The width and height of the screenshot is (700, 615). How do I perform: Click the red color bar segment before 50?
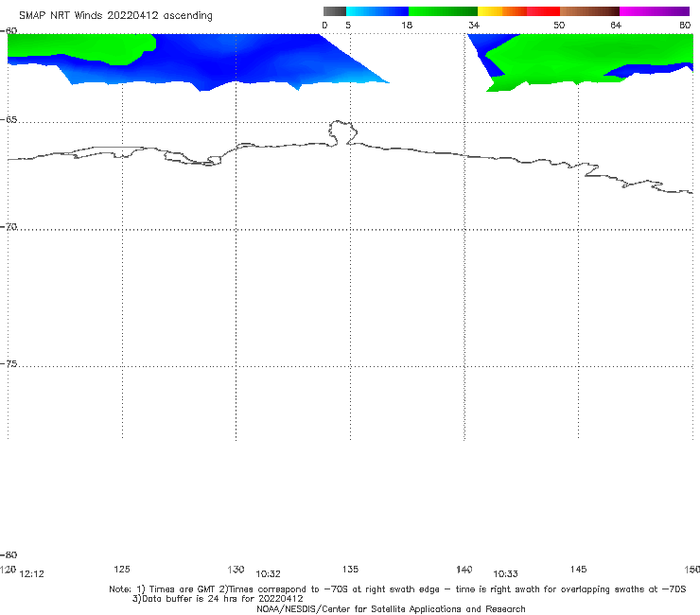tap(543, 11)
